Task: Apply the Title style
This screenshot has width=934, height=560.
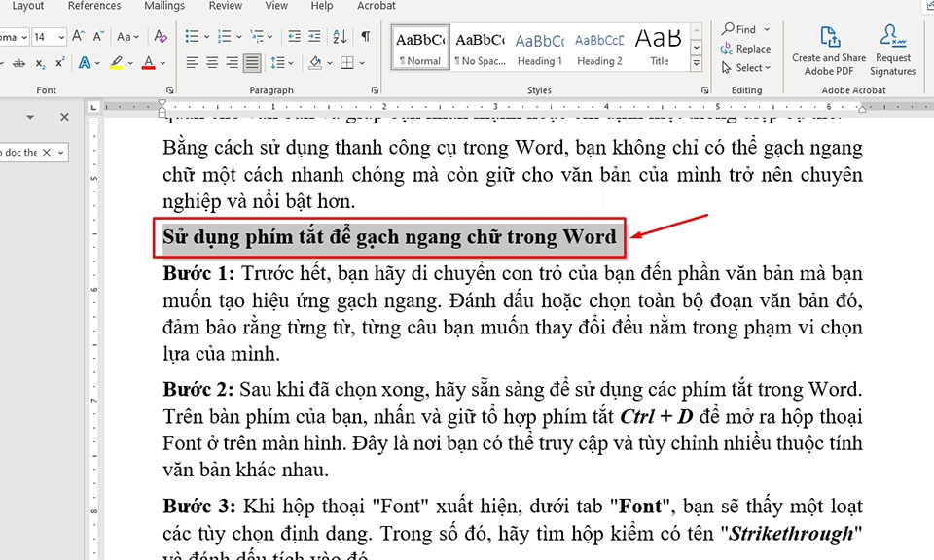Action: tap(659, 47)
